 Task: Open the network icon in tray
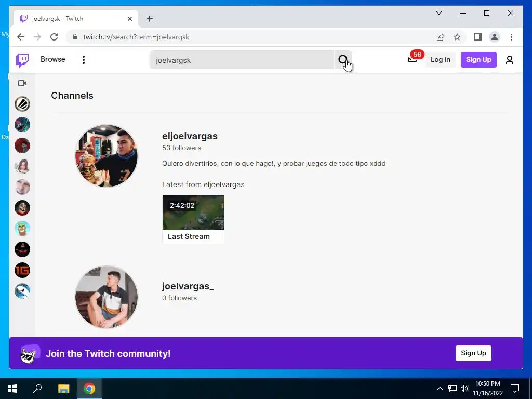[453, 389]
